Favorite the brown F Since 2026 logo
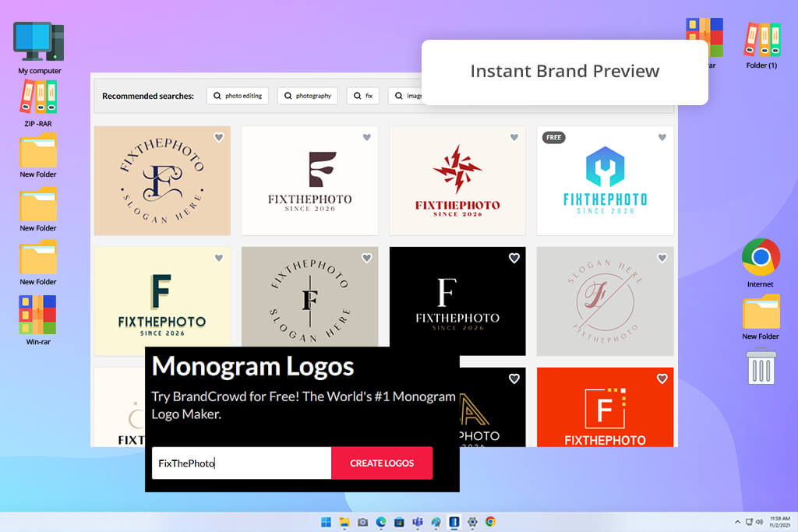The image size is (798, 532). (367, 137)
